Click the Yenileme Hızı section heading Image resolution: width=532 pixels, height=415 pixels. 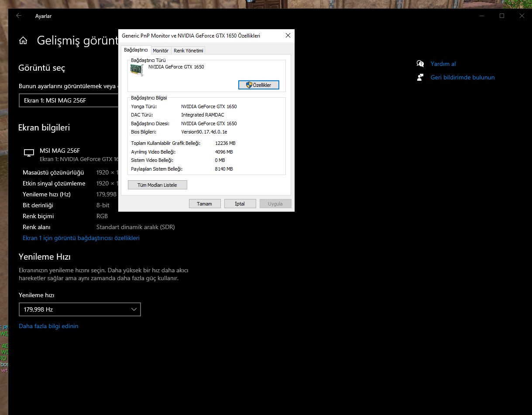(x=45, y=257)
